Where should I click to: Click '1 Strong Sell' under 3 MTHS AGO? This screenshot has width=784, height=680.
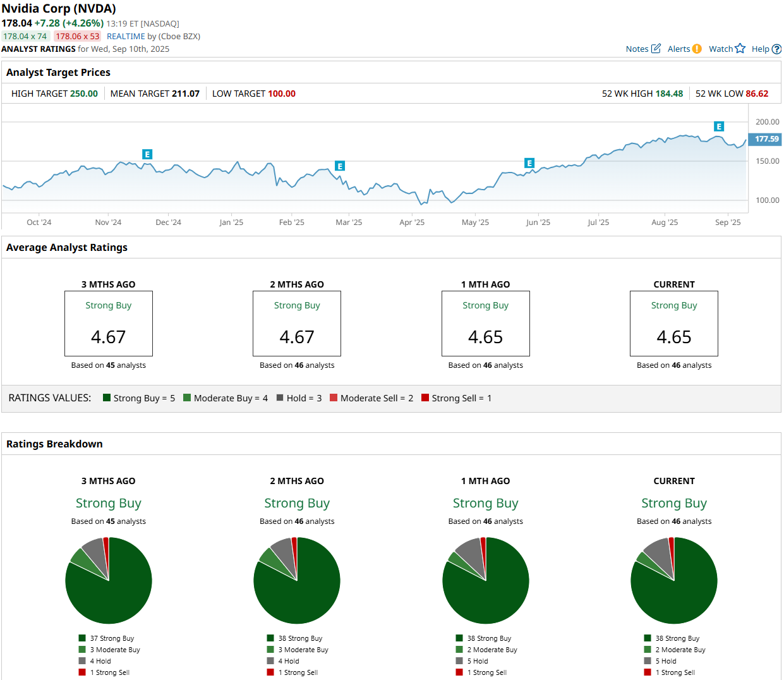tap(104, 672)
